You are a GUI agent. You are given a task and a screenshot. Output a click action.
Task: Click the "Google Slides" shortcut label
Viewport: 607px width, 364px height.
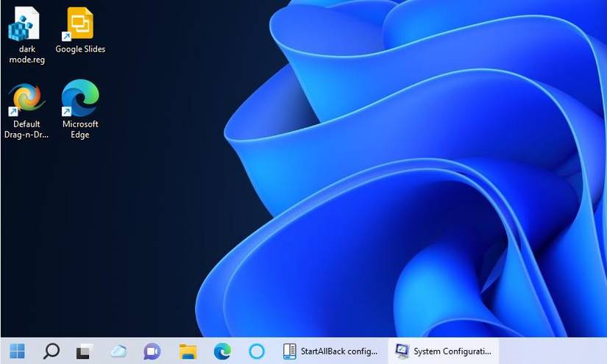(80, 49)
